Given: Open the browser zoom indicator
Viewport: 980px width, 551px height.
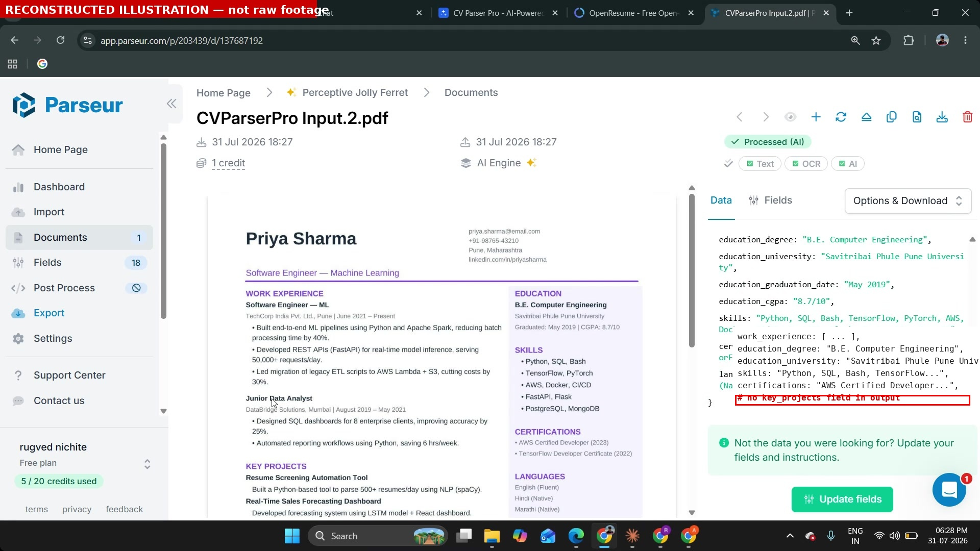Looking at the screenshot, I should pos(855,40).
